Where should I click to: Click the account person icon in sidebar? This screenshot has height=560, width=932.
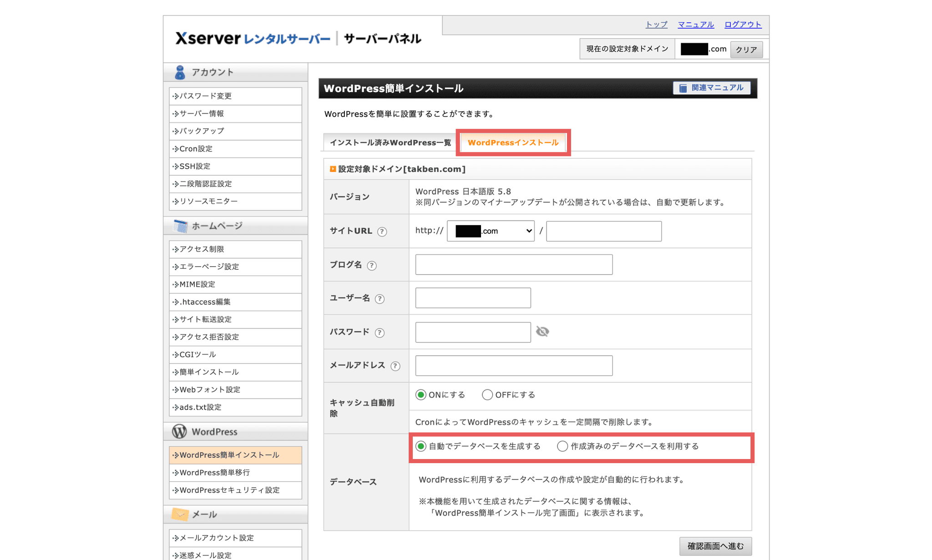pos(180,72)
